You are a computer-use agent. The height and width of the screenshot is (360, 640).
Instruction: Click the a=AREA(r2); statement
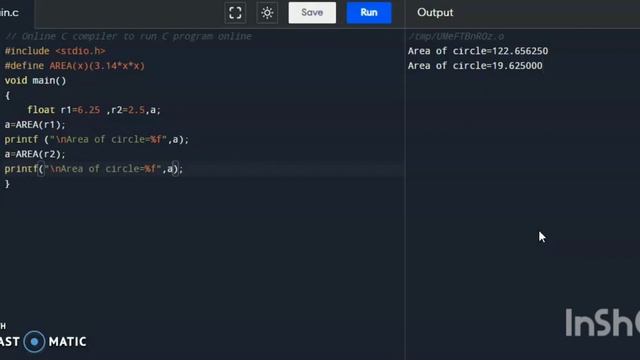point(35,154)
